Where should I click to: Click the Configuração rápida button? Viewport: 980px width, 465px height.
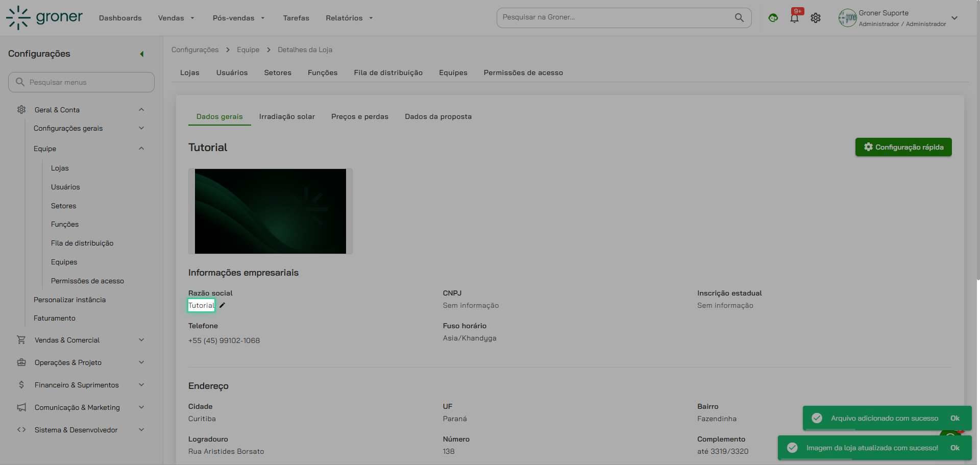pos(903,147)
